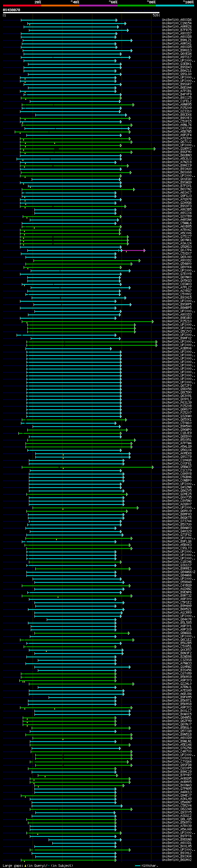Select the UniRef100_Q8VYK4 label
The image size is (197, 868).
[x=177, y=267]
